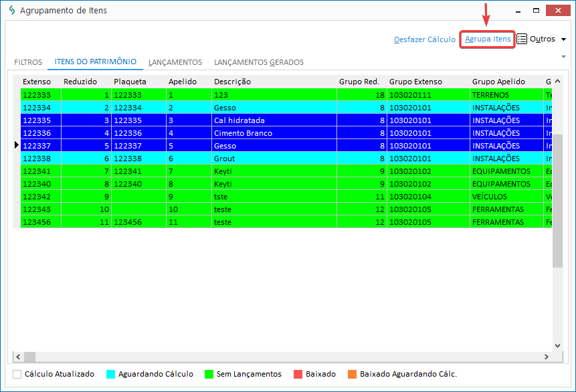Click the vertical scrollbar up arrow

coord(557,81)
